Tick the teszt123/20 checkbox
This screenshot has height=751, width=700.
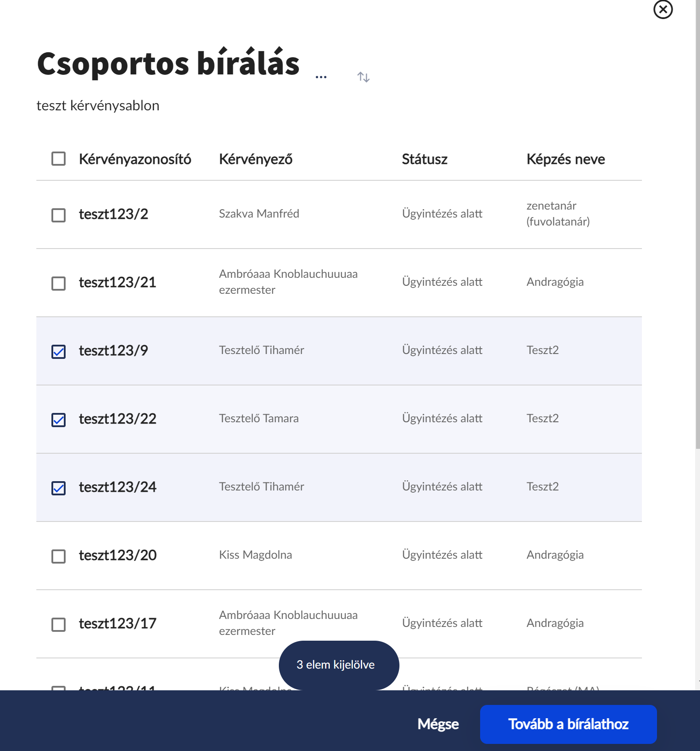(59, 556)
